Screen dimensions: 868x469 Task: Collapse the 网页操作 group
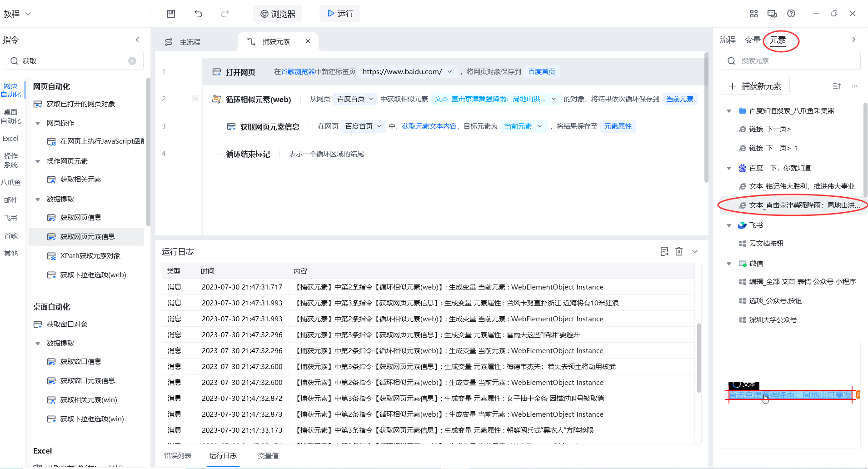38,123
